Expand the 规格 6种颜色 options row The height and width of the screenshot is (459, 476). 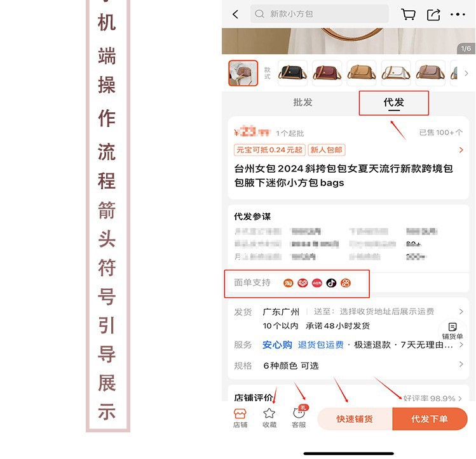point(348,365)
